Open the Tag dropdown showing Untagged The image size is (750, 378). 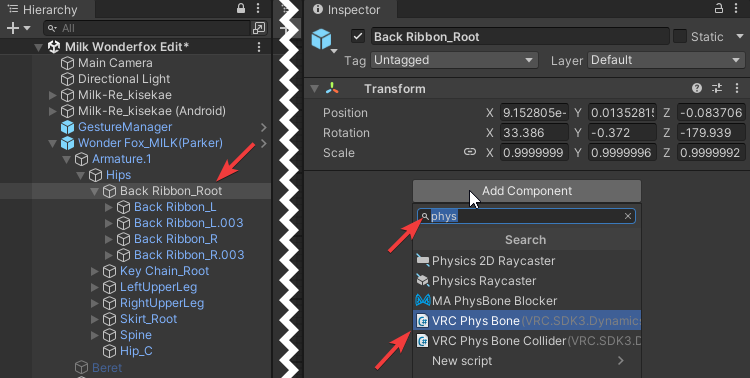[x=454, y=60]
